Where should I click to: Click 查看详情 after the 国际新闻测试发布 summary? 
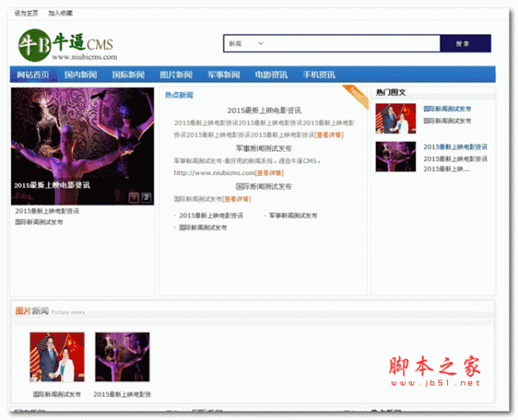click(237, 199)
